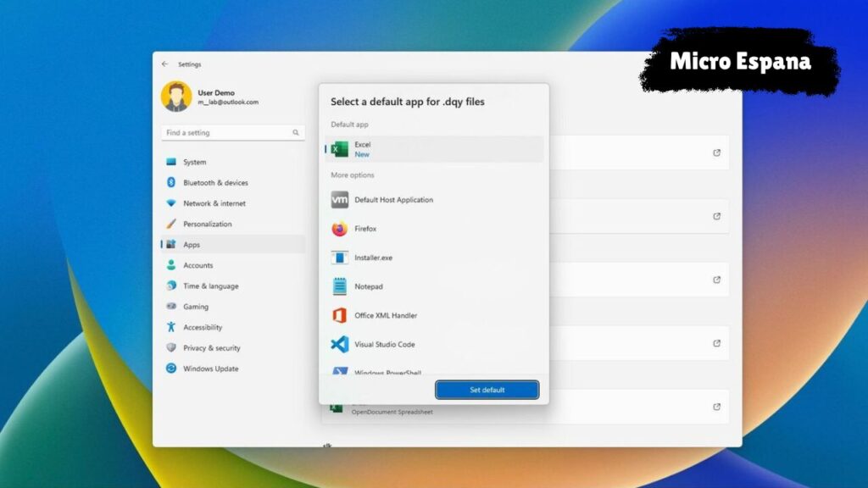Image resolution: width=868 pixels, height=488 pixels.
Task: Open Bluetooth & devices section
Action: click(x=215, y=183)
